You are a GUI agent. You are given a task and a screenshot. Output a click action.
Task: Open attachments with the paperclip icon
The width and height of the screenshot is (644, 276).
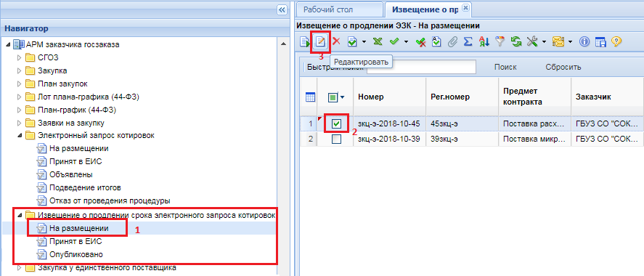click(452, 41)
